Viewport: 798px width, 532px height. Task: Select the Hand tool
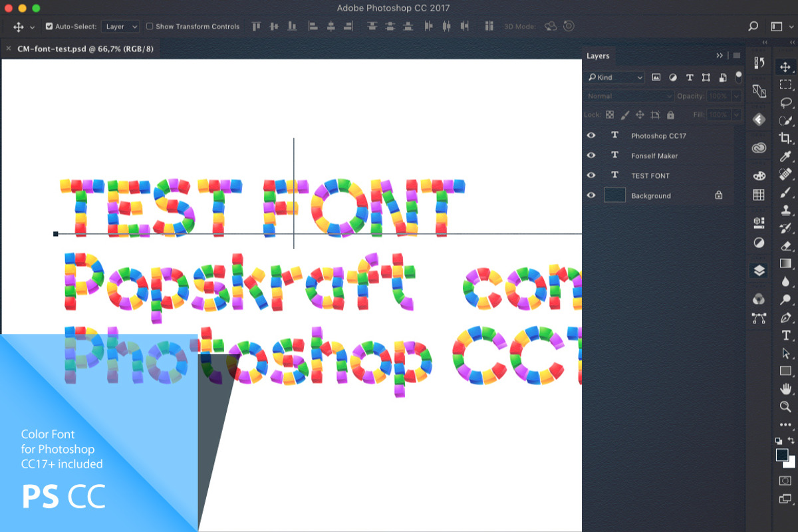pos(785,388)
